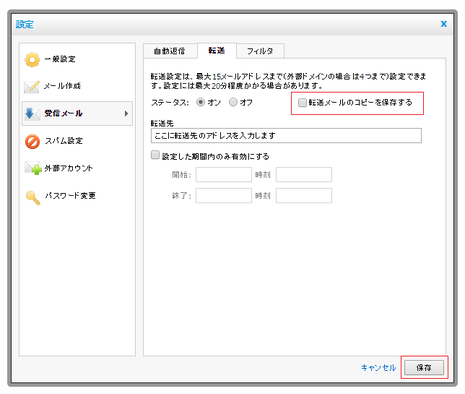Click the 終了 時刻 time field
The width and height of the screenshot is (465, 394).
coord(304,196)
